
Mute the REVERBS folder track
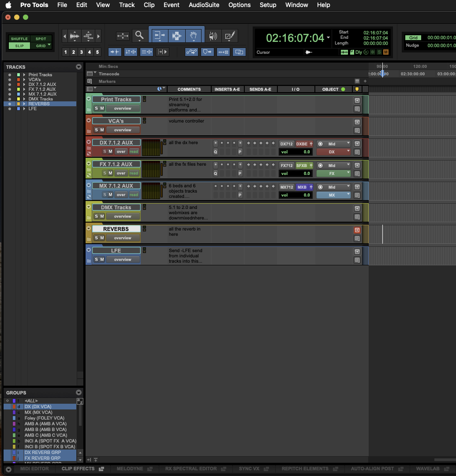coord(102,238)
